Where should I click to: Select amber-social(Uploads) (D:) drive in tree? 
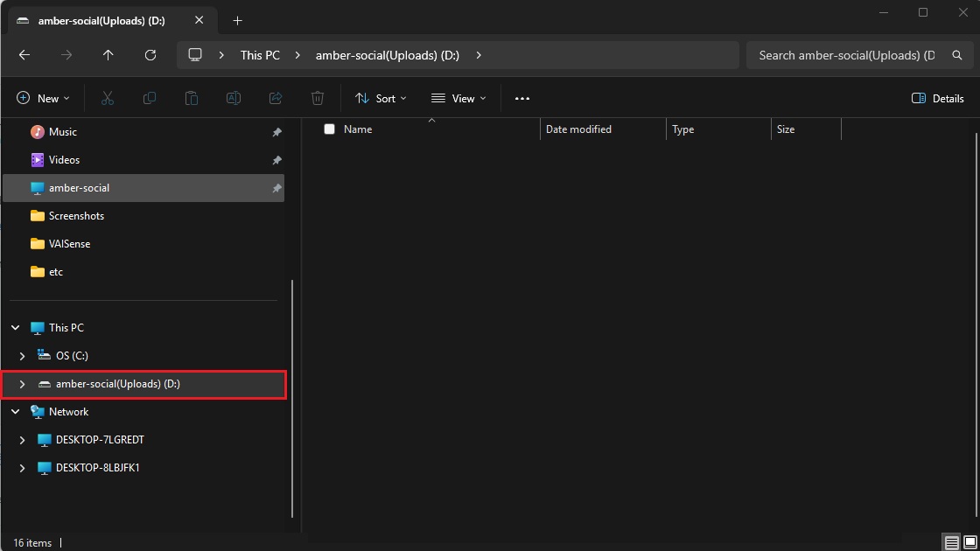click(143, 384)
